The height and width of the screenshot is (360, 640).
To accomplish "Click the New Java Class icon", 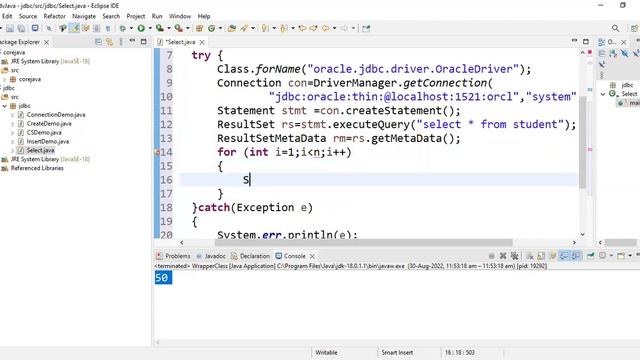I will pos(211,28).
